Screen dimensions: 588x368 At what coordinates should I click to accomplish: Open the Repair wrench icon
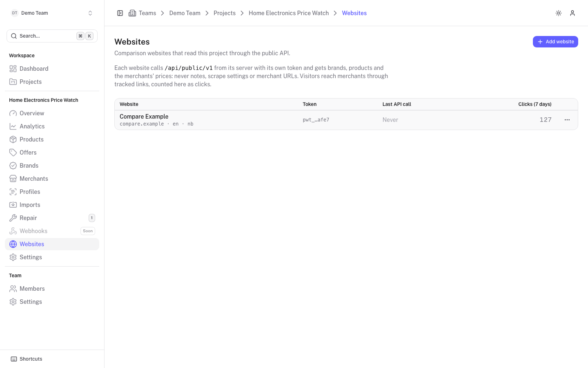click(x=13, y=218)
